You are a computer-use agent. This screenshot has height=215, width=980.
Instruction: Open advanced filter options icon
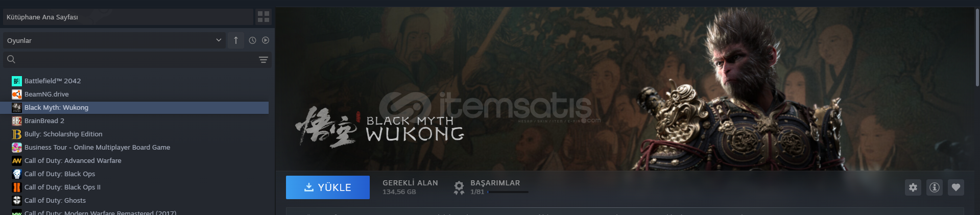[x=264, y=60]
